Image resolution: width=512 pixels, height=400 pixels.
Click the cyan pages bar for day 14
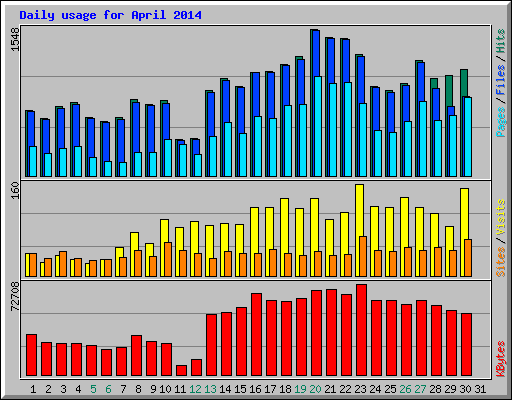228,149
